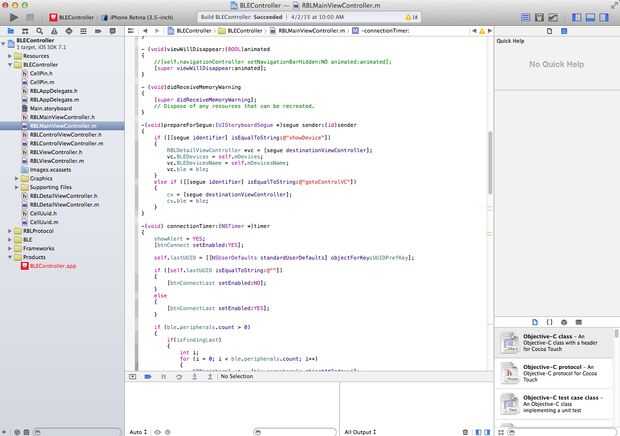Add new file with plus button
Image resolution: width=620 pixels, height=436 pixels.
4,432
